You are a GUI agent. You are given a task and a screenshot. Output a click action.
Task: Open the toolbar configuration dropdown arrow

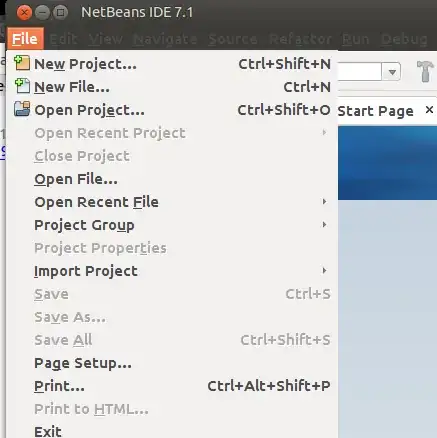pos(392,71)
